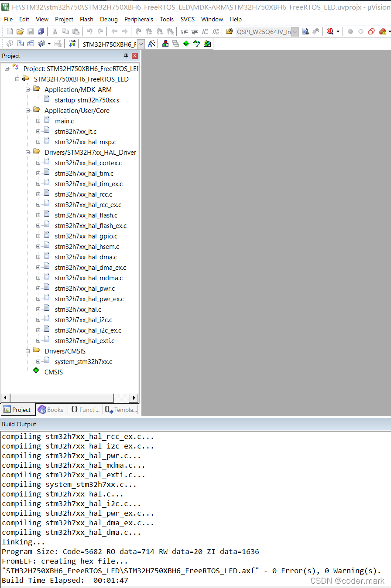
Task: Insert a breakpoint with the red circle
Action: (x=350, y=31)
